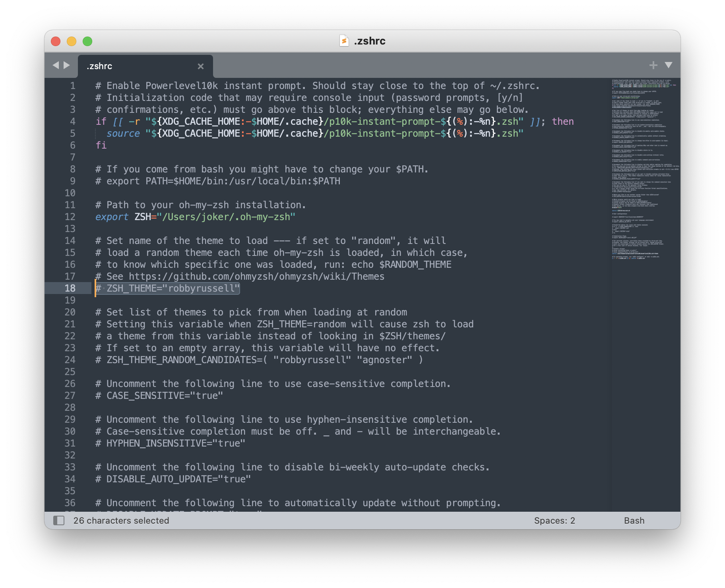725x588 pixels.
Task: Click '# CASE_SENSITIVE="true"' line
Action: [159, 396]
